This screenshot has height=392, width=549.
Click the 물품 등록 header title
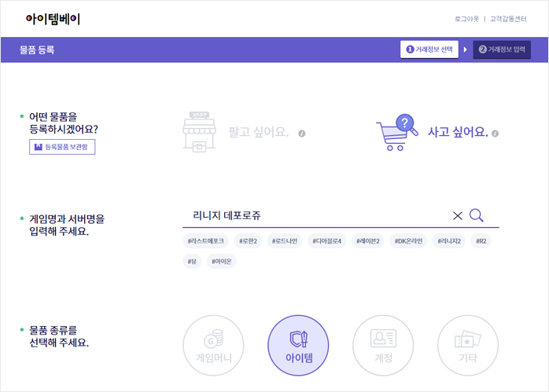pyautogui.click(x=37, y=49)
